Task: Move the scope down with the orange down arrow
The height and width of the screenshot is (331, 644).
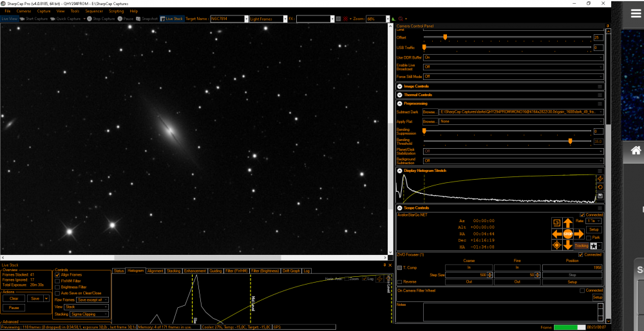Action: click(567, 245)
